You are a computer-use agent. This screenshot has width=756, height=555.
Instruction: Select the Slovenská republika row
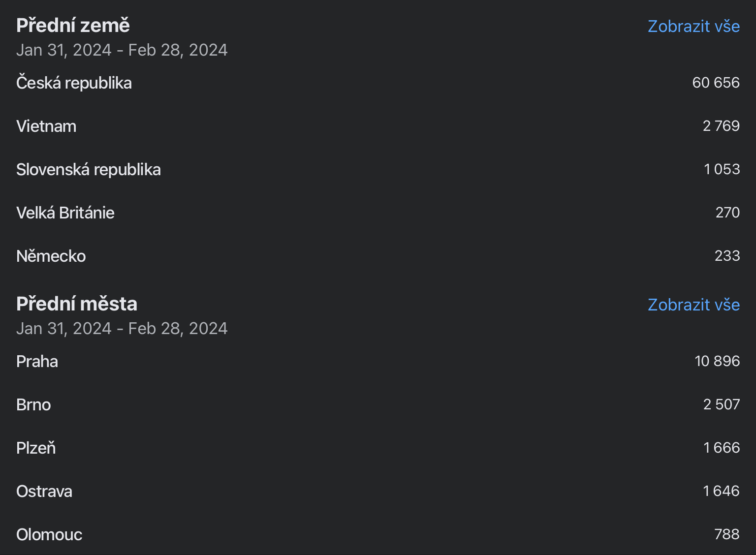coord(378,169)
